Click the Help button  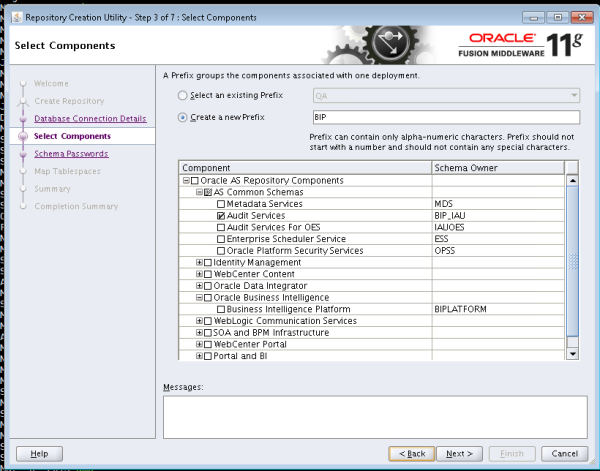pyautogui.click(x=39, y=454)
